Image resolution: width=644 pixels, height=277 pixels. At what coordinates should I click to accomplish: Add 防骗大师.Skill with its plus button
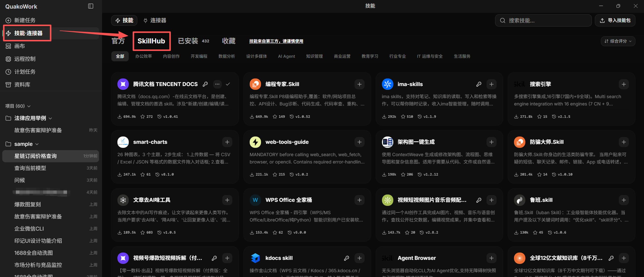click(x=624, y=142)
